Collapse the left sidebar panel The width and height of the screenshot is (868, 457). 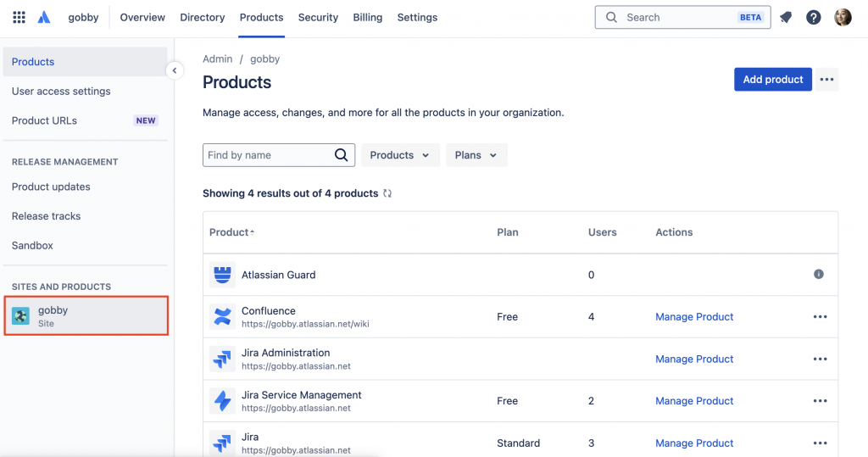point(174,70)
